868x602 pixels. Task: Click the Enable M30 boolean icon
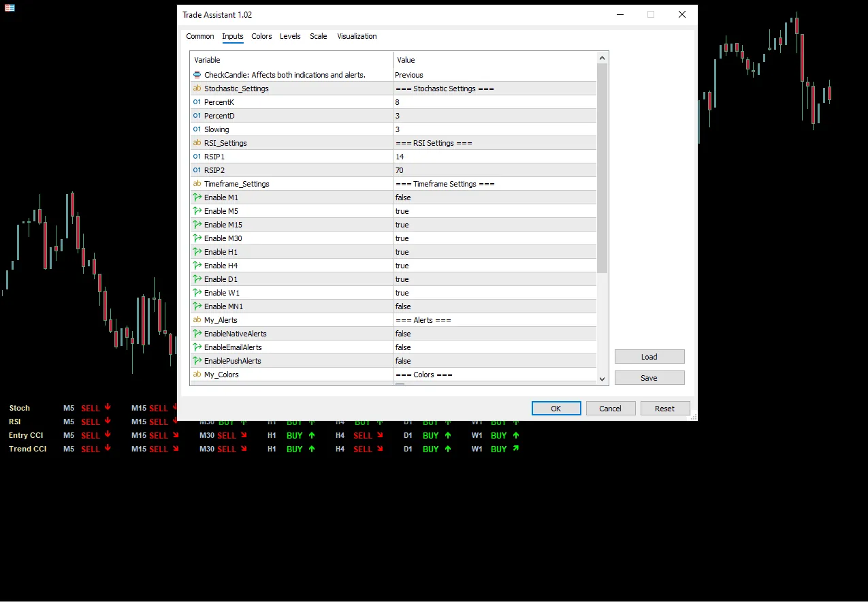click(197, 238)
